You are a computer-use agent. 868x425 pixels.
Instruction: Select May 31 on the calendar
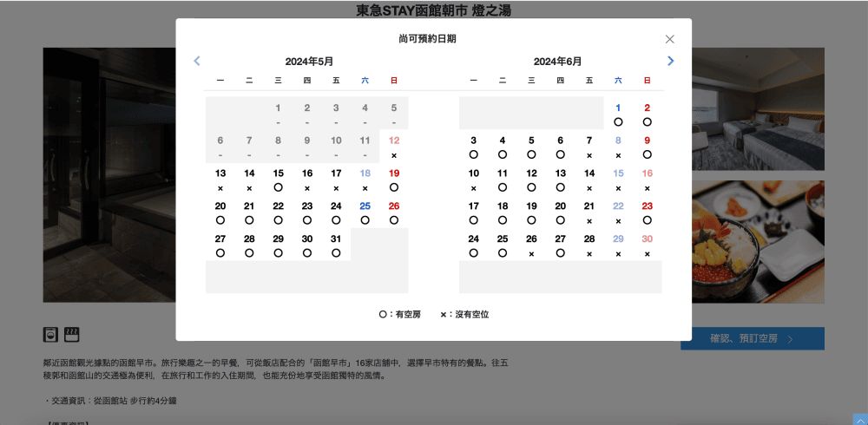coord(336,245)
